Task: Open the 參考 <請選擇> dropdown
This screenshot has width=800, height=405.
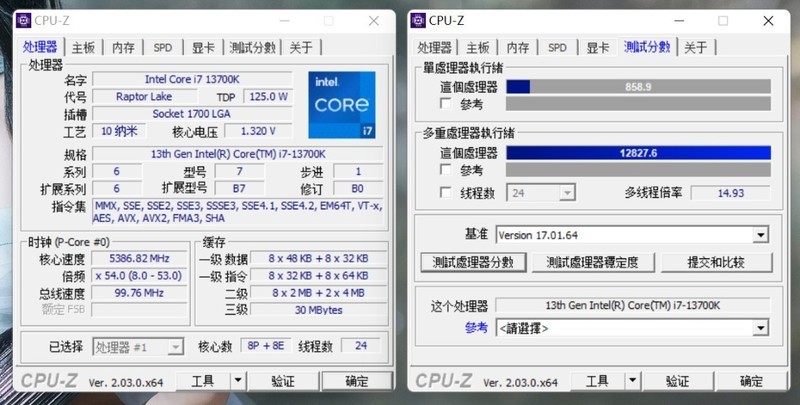Action: [x=760, y=328]
